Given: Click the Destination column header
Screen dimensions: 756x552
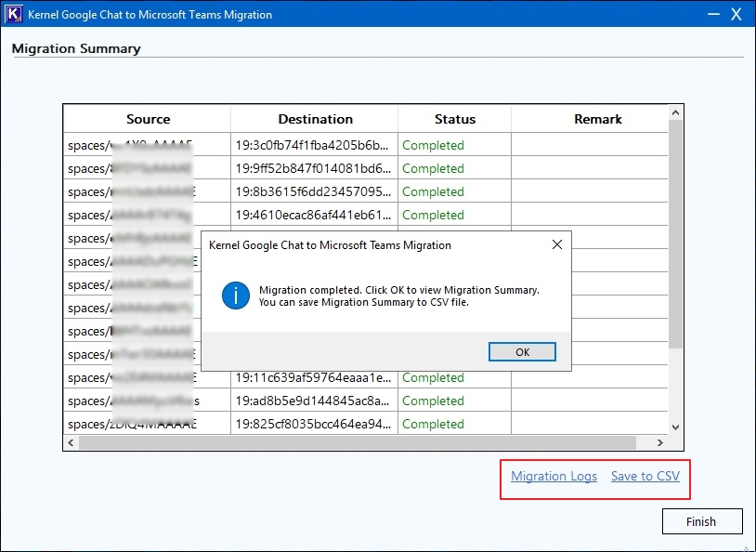Looking at the screenshot, I should [x=315, y=119].
